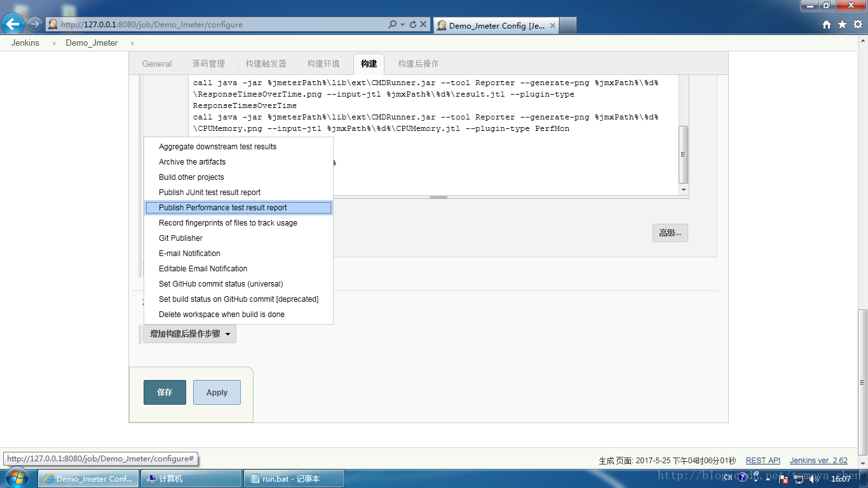Expand breadcrumb arrow after Jenkins
Image resolution: width=868 pixels, height=488 pixels.
(x=54, y=43)
